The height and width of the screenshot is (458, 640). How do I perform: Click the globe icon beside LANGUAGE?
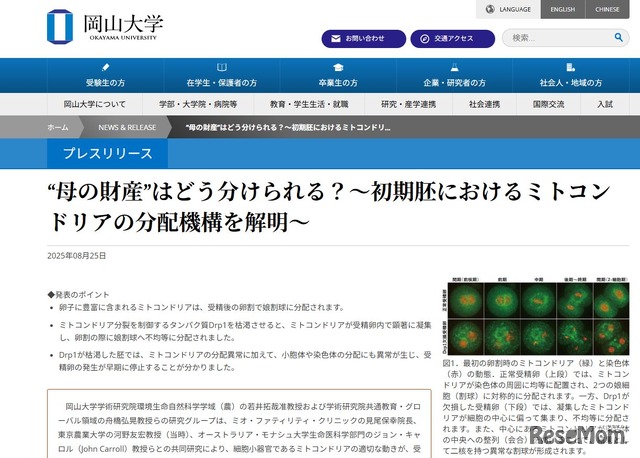tap(490, 9)
